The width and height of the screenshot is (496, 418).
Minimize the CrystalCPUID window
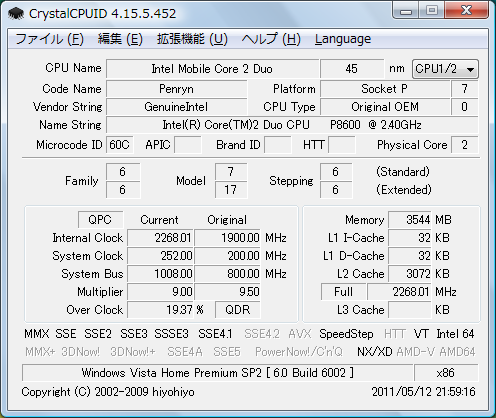(406, 11)
